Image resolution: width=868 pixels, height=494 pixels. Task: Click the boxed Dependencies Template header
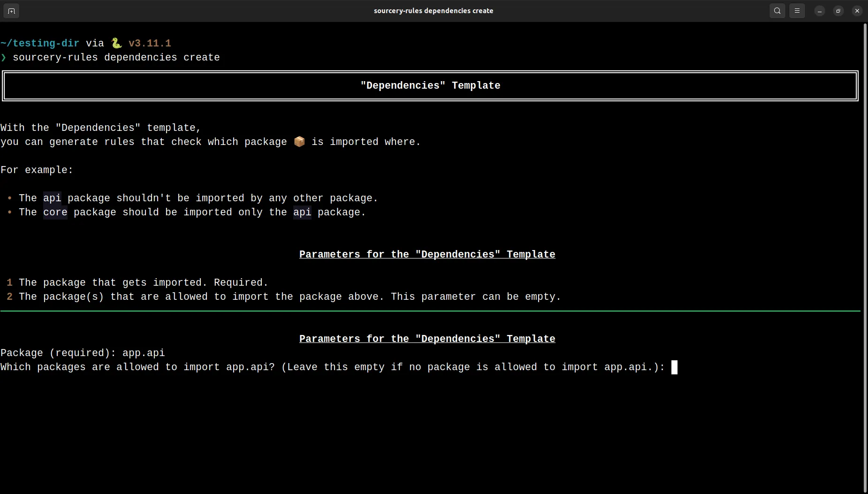pyautogui.click(x=430, y=85)
